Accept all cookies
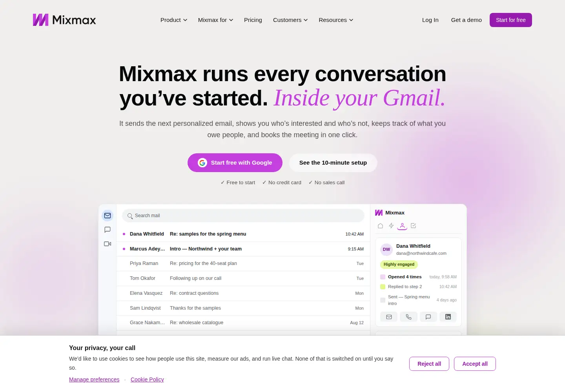Screen dimensions: 565x392 click(475, 364)
